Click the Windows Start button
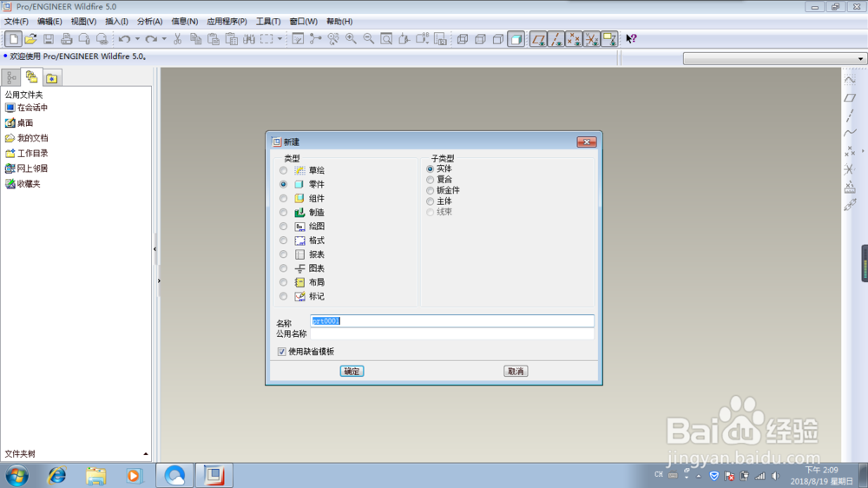 (x=17, y=476)
